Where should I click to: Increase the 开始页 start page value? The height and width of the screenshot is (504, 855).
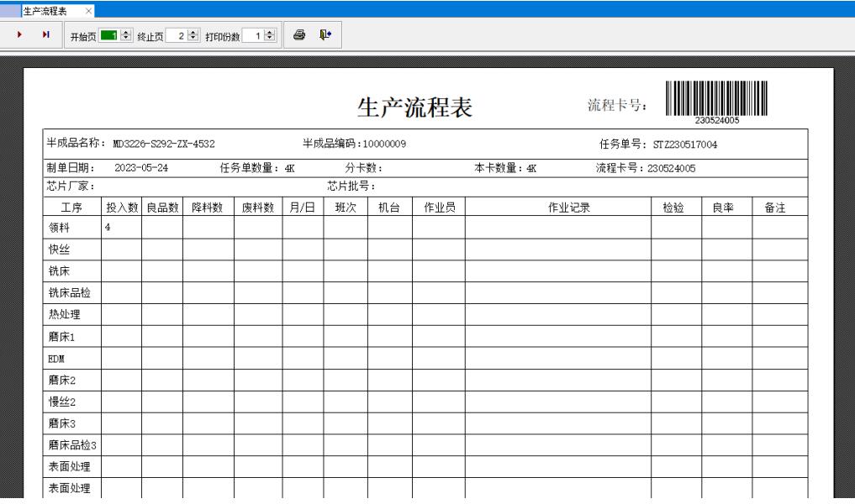(127, 32)
